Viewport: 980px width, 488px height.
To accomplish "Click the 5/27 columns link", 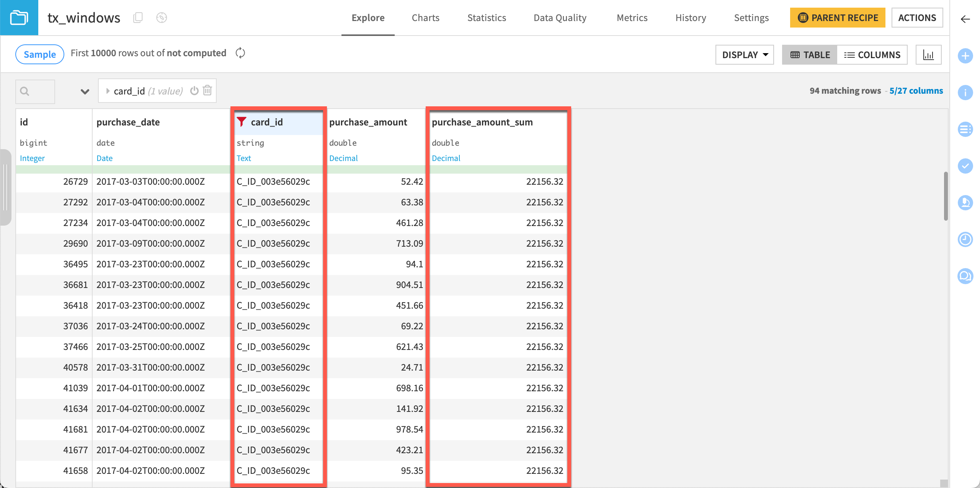I will [916, 91].
